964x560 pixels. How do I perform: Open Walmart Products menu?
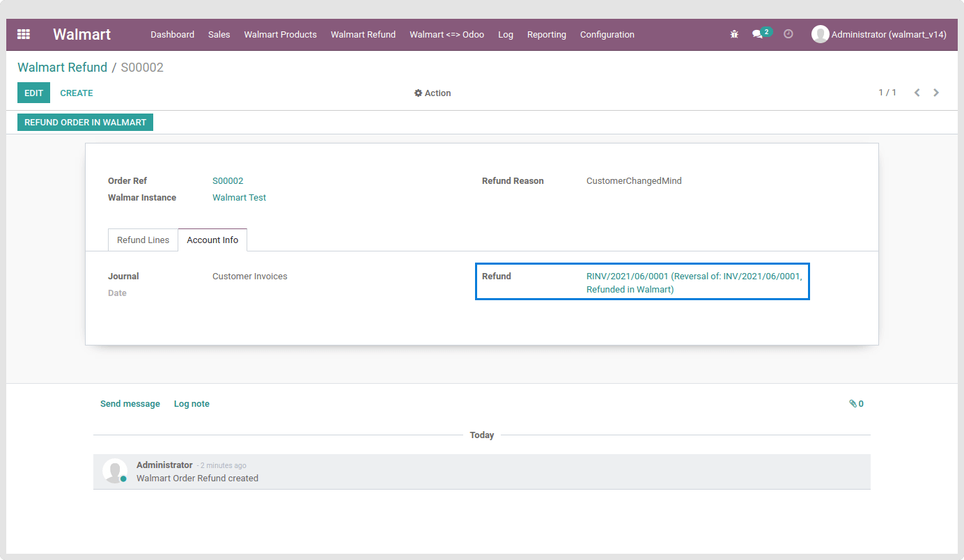280,34
